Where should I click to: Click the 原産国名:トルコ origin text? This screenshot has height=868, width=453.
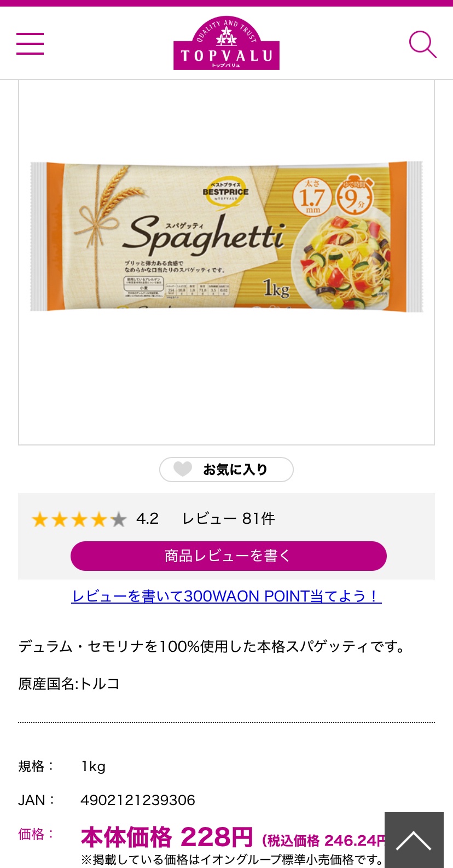[x=69, y=684]
